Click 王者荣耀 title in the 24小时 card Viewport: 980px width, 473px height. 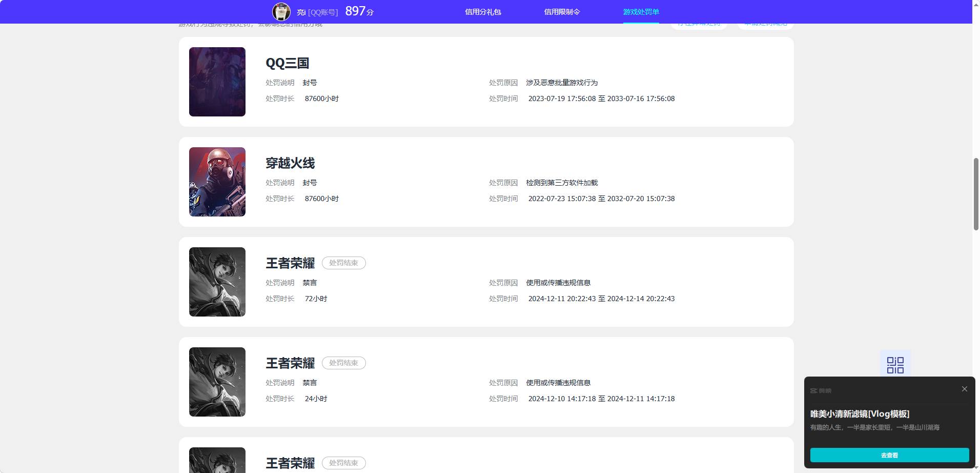(x=290, y=363)
